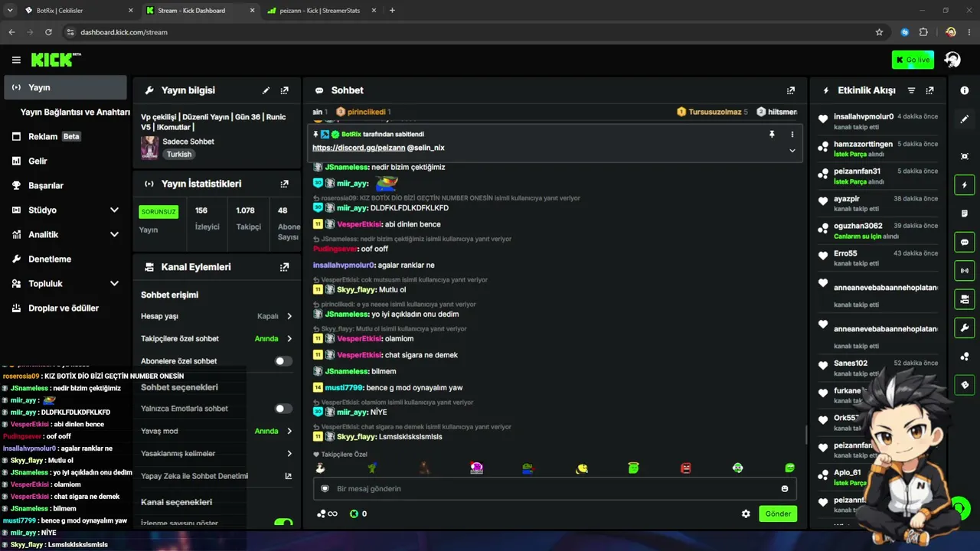This screenshot has height=551, width=980.
Task: Click the focus frame icon in right sidebar
Action: click(x=964, y=156)
